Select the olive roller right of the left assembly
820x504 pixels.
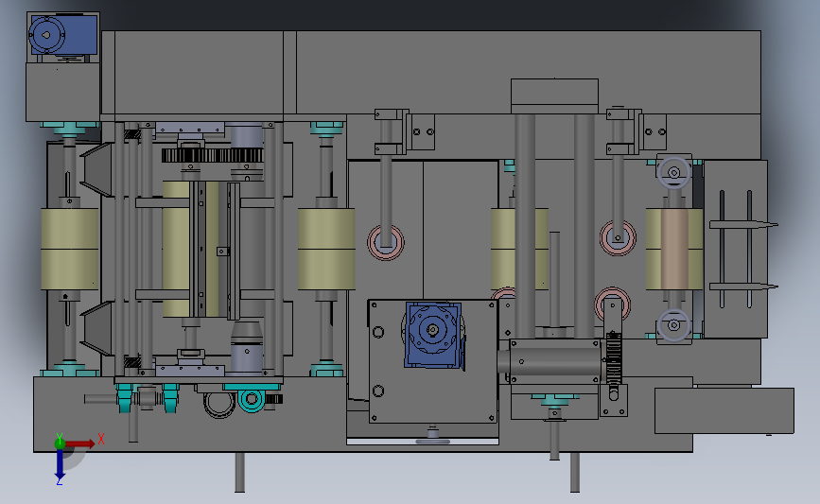click(326, 249)
